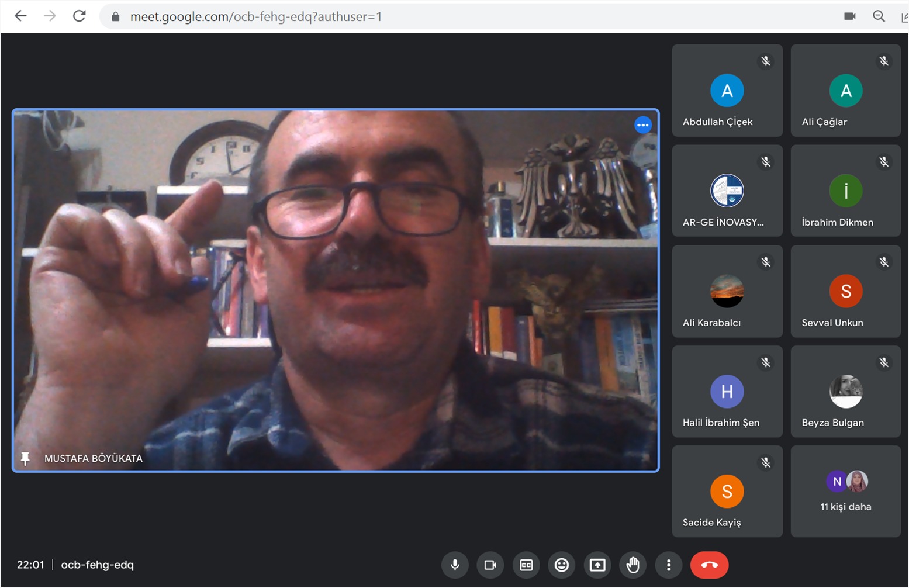Select Abdullah Çiçek participant tile
Viewport: 909px width, 588px height.
pyautogui.click(x=727, y=91)
